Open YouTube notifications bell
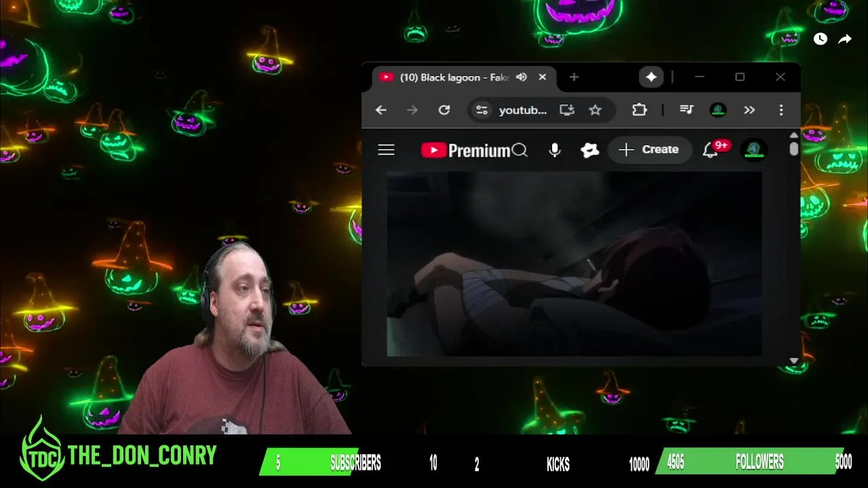 pyautogui.click(x=711, y=150)
